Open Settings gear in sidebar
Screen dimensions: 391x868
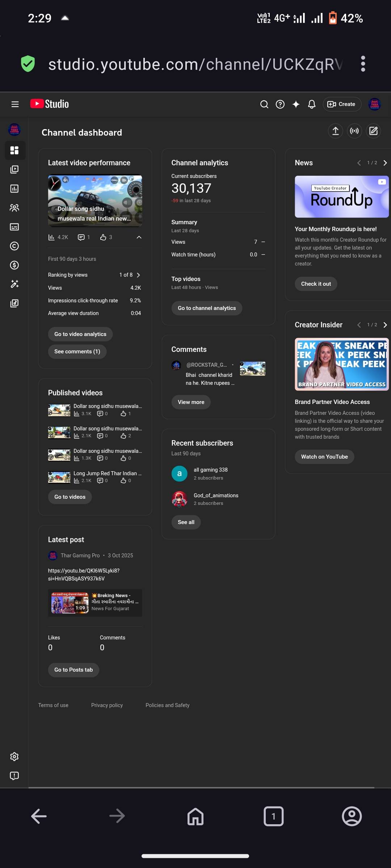pyautogui.click(x=14, y=756)
